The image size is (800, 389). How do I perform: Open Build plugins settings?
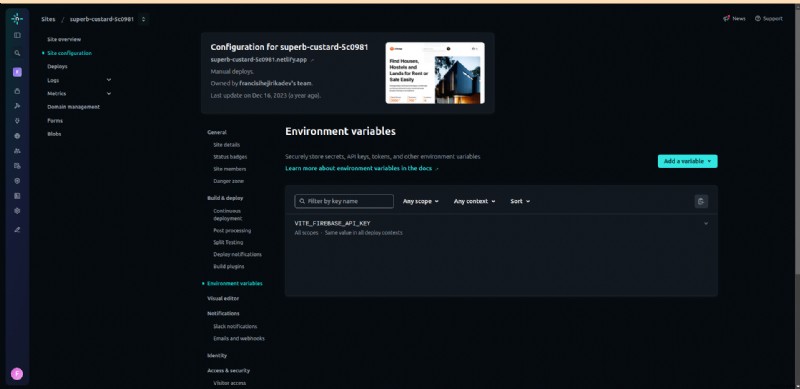229,266
